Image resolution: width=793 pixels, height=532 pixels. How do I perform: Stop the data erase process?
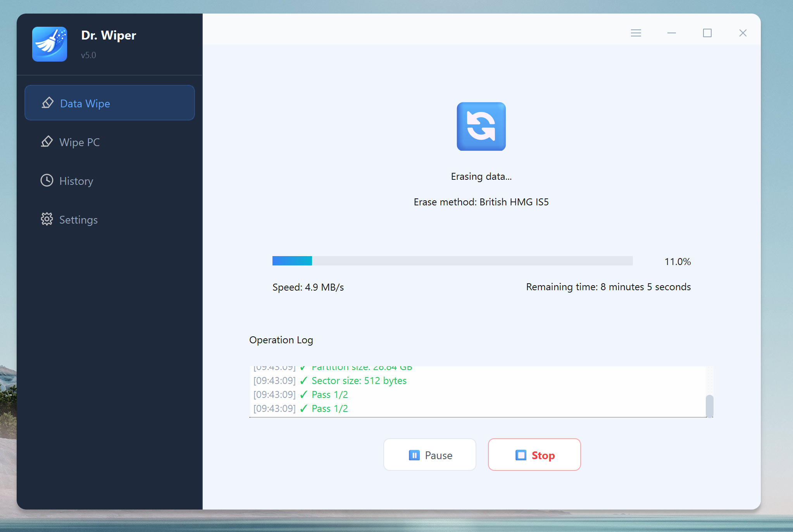coord(534,455)
